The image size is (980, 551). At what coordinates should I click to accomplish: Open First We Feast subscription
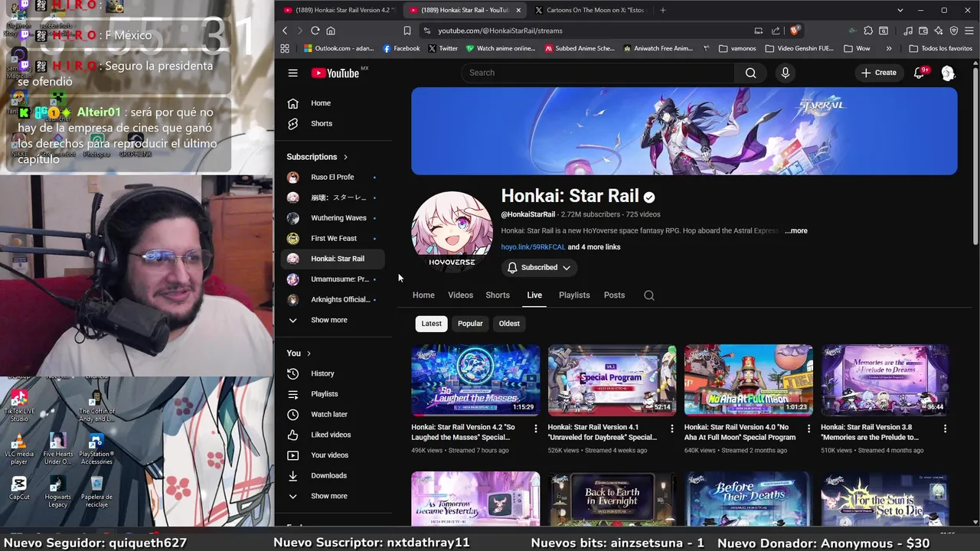[333, 238]
